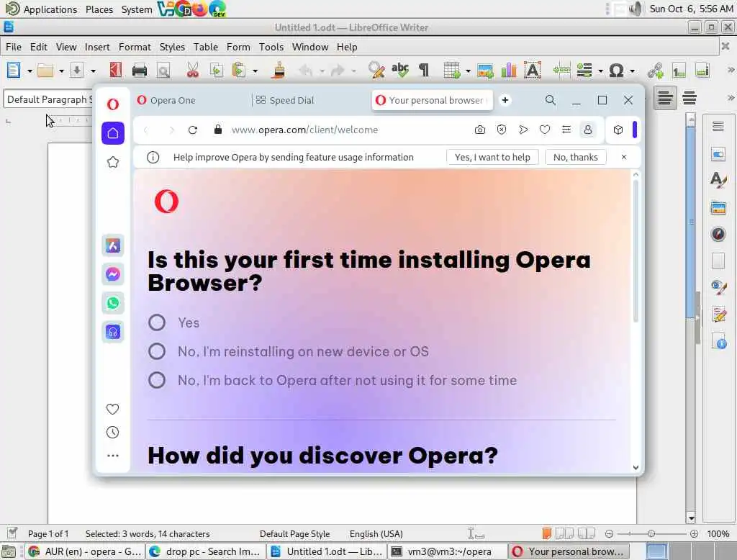Expand Insert Table dropdown arrow

pos(468,71)
